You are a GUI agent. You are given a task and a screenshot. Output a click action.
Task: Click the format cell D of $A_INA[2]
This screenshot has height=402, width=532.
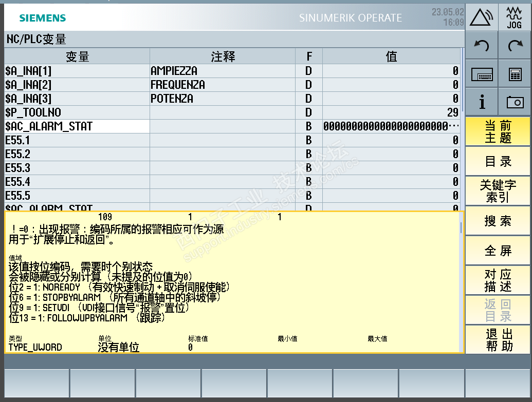tap(309, 85)
